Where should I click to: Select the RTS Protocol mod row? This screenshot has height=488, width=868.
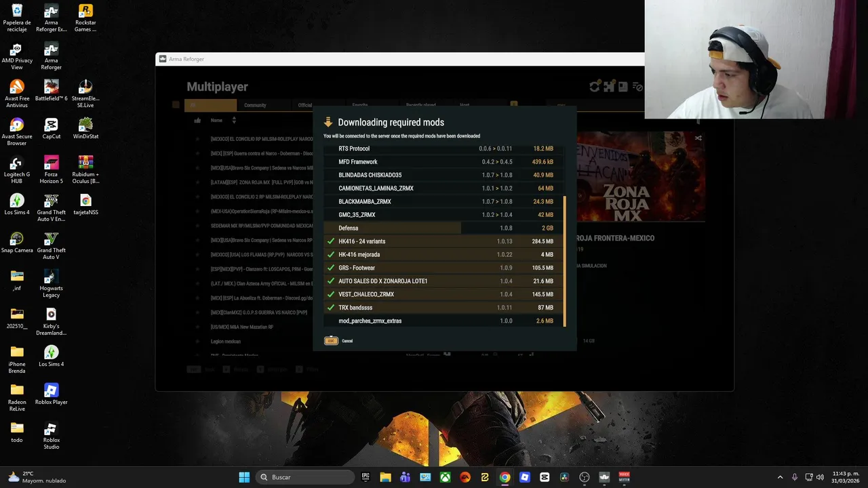441,148
